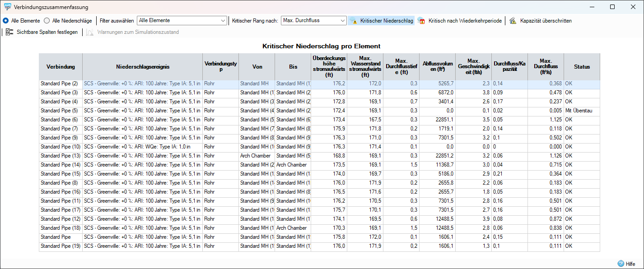Click the Sichtbare Spalten festlegen checklist icon

coord(9,32)
